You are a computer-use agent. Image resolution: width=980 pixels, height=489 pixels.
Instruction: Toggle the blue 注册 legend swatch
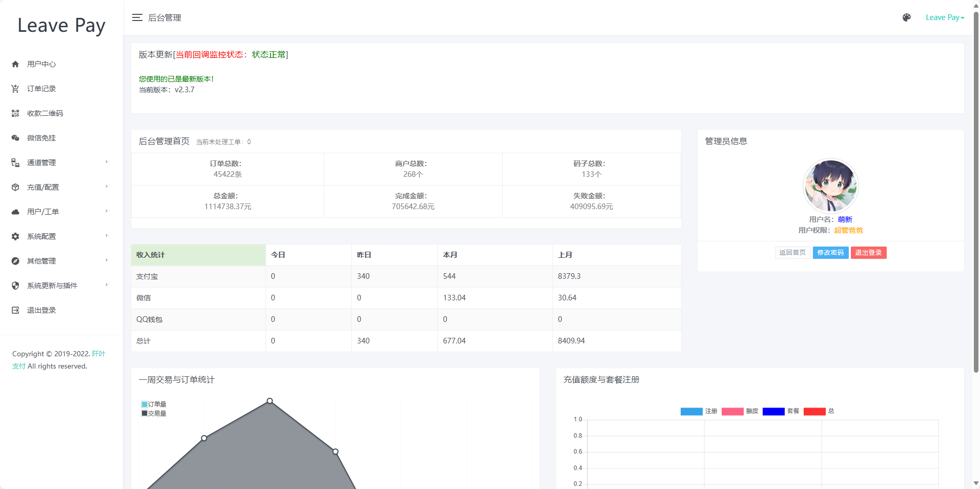pos(691,411)
